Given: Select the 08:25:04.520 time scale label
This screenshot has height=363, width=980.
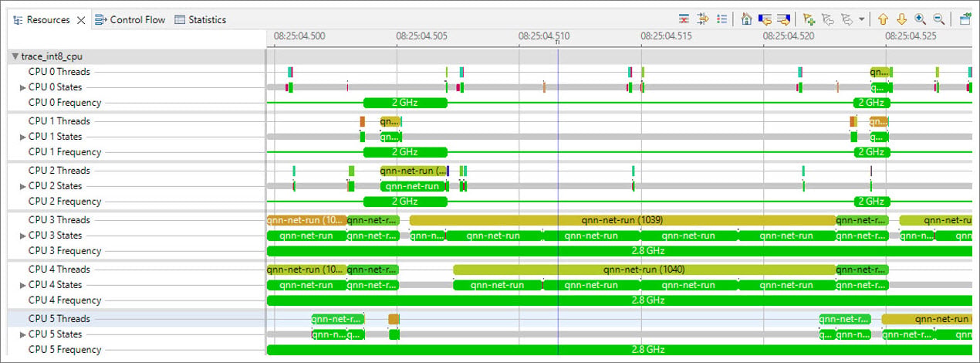Looking at the screenshot, I should 788,36.
